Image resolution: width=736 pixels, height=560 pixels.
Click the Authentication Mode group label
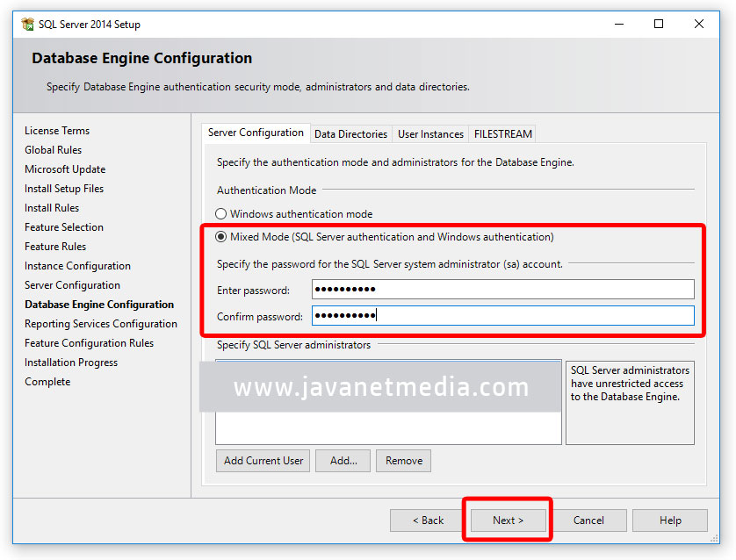[x=267, y=190]
